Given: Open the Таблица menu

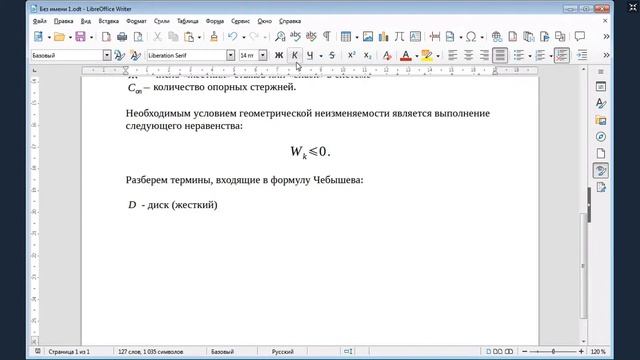Looking at the screenshot, I should 188,21.
